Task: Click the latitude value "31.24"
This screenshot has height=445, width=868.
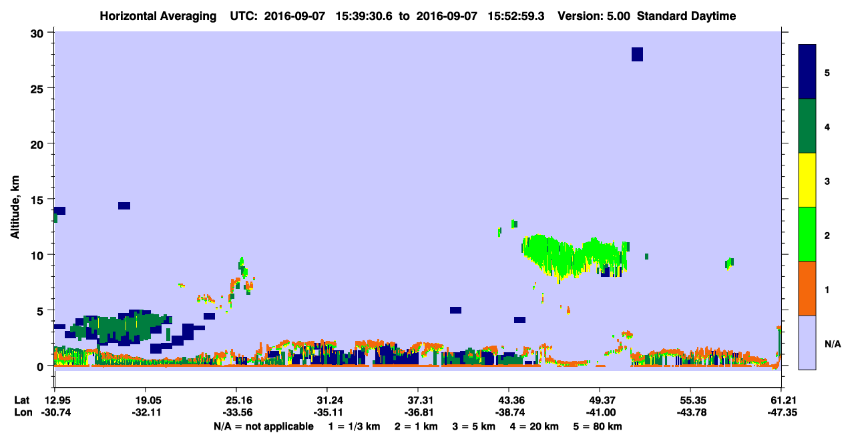Action: coord(327,400)
